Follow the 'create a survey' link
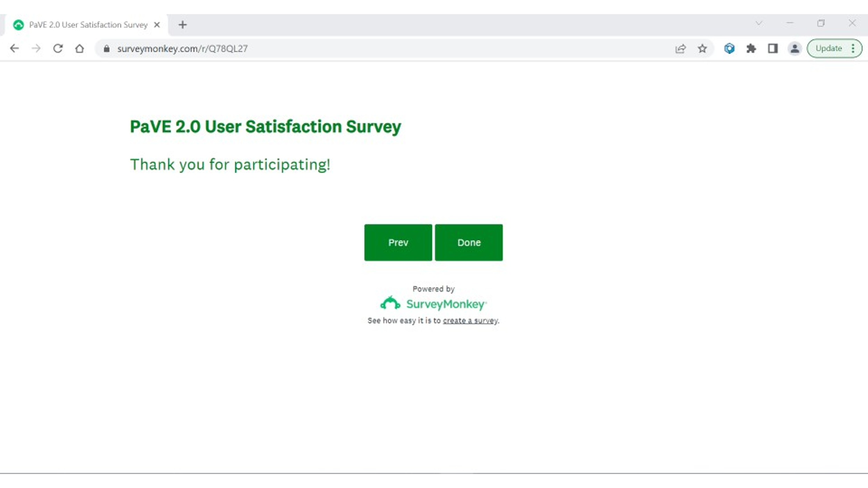The image size is (868, 488). (x=470, y=321)
